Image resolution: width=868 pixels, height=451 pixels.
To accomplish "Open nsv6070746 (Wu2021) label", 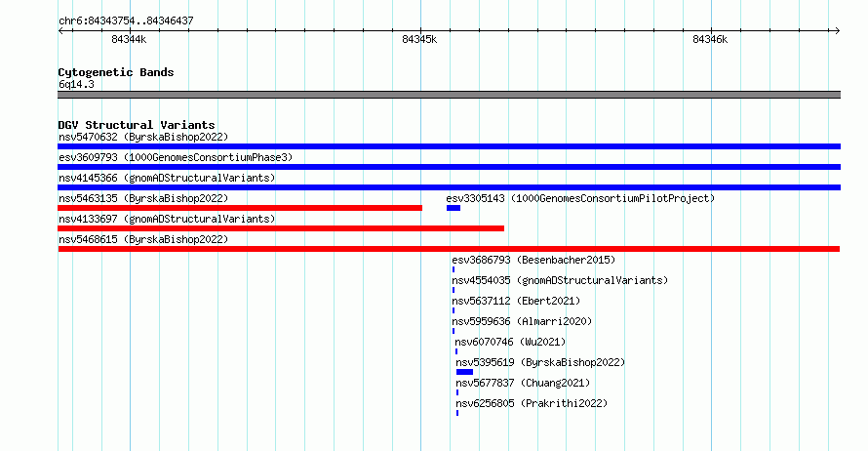I will point(510,342).
